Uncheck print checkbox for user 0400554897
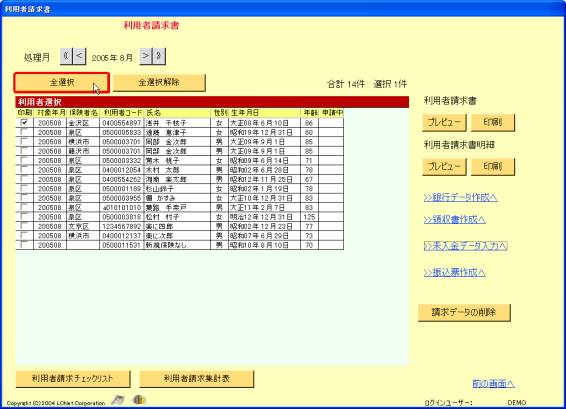Screen dimensions: 566x409 tap(24, 123)
